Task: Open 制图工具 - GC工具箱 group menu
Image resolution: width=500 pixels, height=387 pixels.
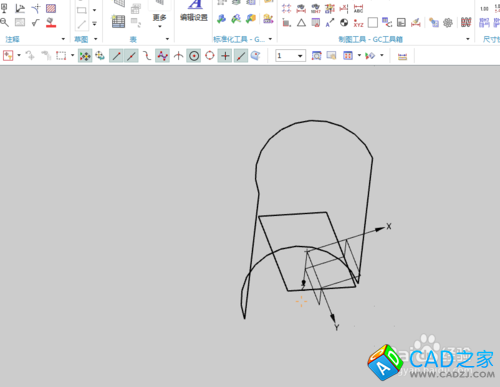Action: 468,39
